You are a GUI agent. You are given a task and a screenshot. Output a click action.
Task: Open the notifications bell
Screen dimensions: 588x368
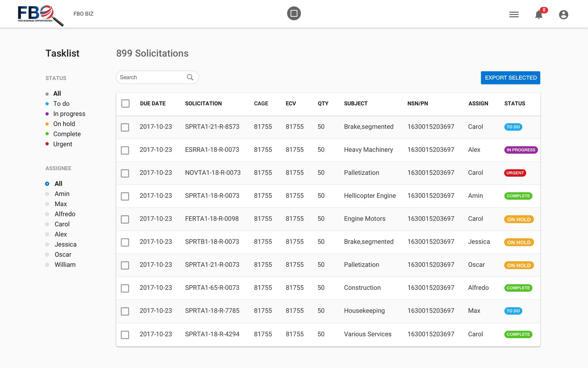[x=538, y=15]
